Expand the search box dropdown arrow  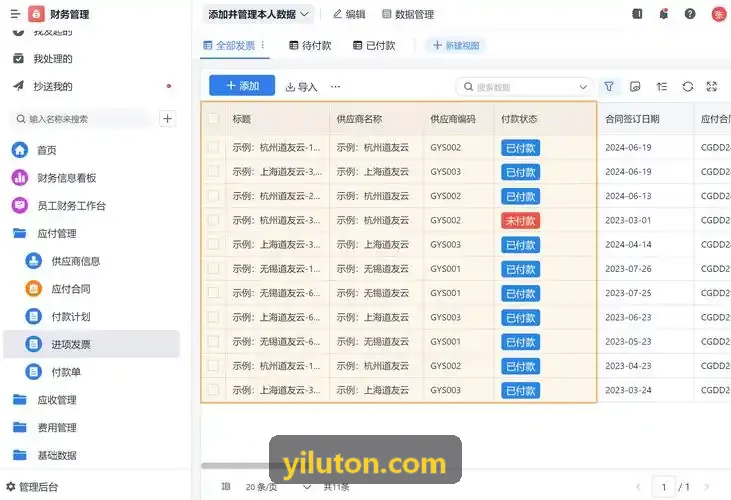(x=583, y=87)
